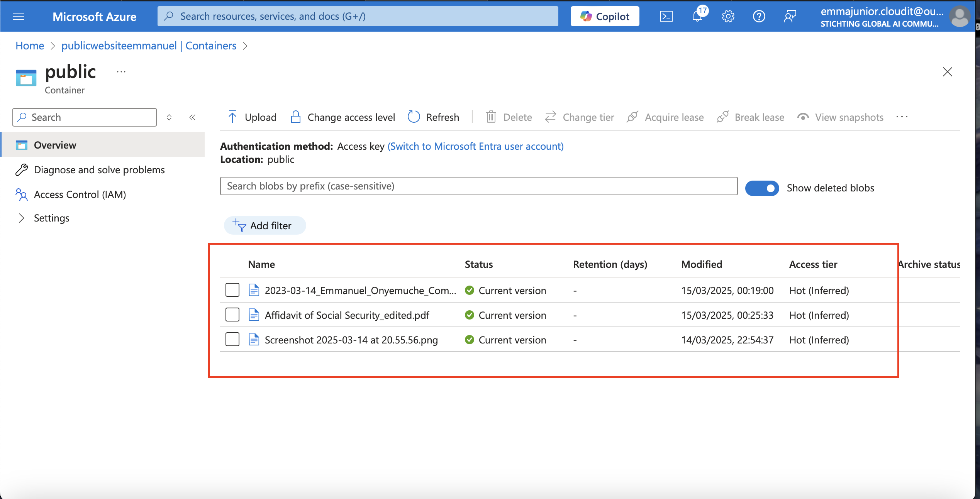The height and width of the screenshot is (499, 980).
Task: Click file icon of Affidavit of Social Security row
Action: 254,315
